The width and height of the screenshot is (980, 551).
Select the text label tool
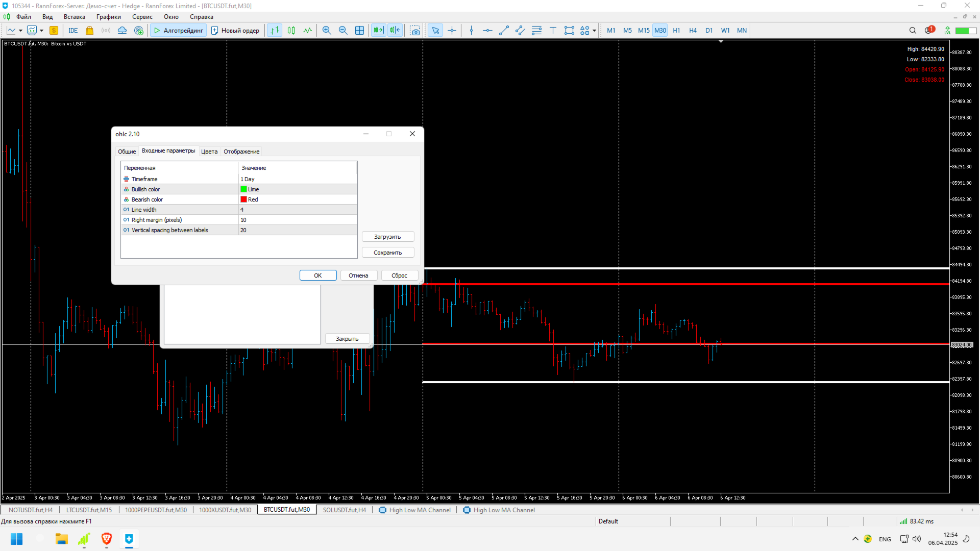pyautogui.click(x=553, y=31)
